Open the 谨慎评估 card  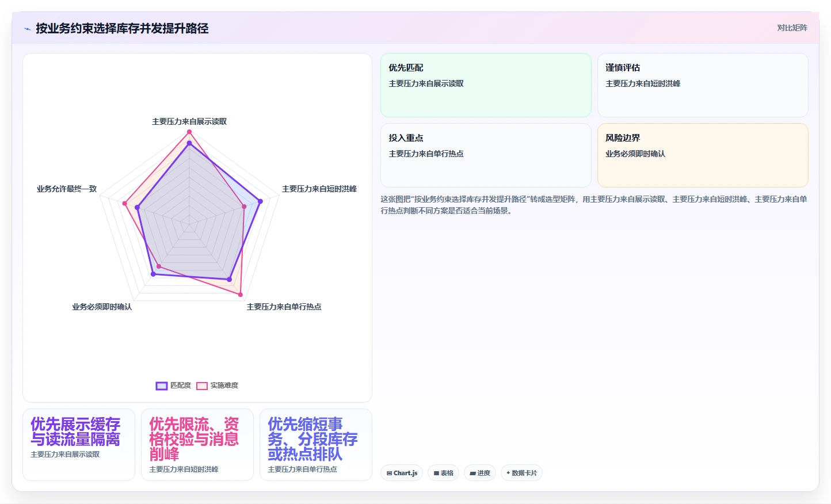703,85
